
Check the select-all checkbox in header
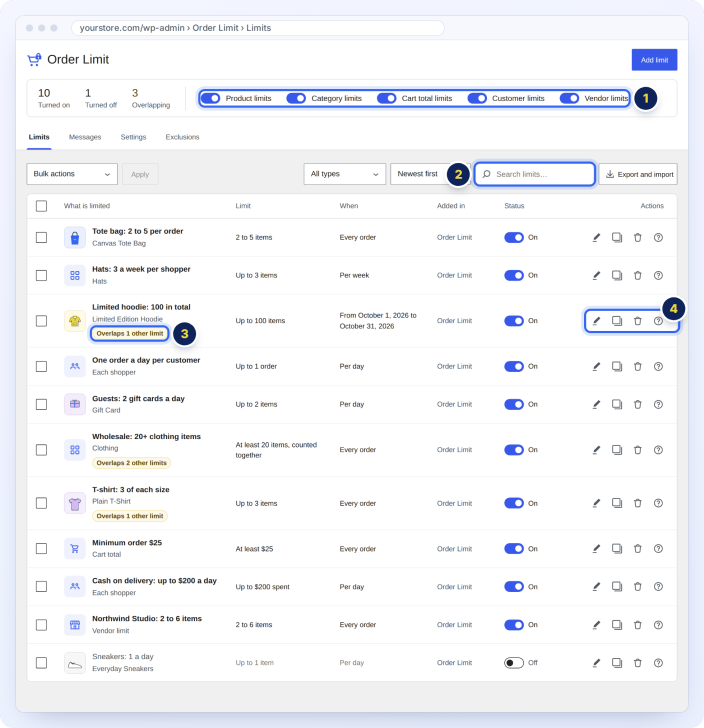pyautogui.click(x=41, y=206)
